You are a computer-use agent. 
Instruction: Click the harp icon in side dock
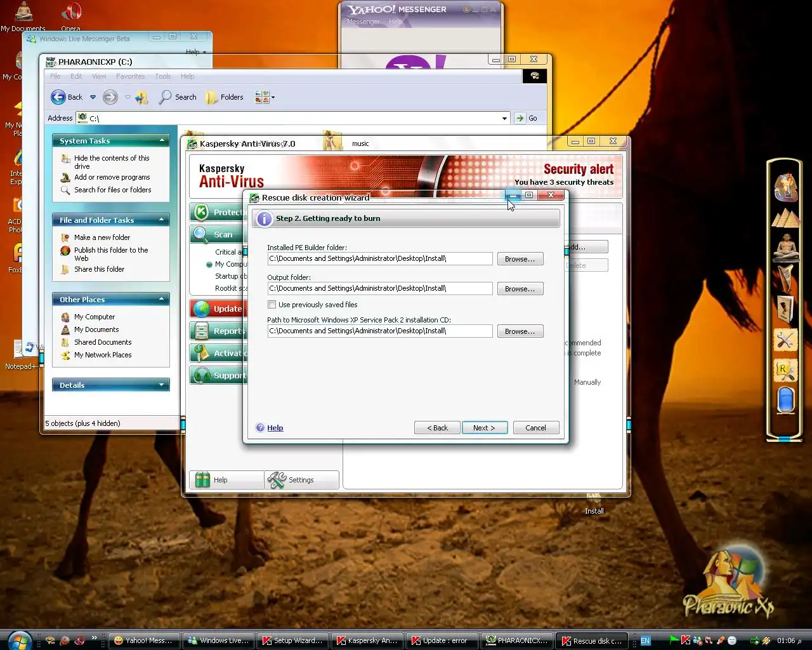pyautogui.click(x=785, y=278)
